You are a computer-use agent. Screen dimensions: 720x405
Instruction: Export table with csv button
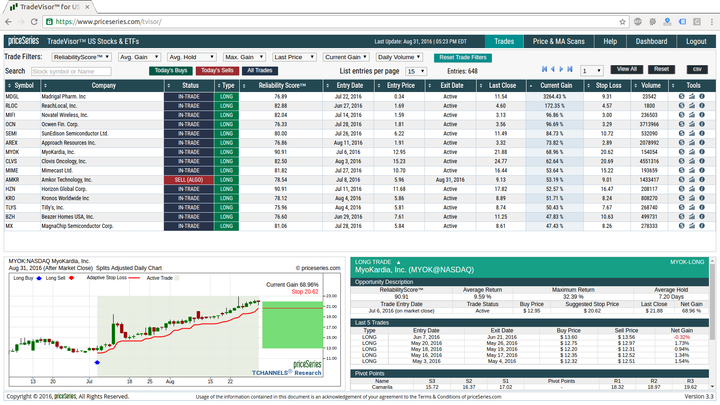click(x=697, y=69)
